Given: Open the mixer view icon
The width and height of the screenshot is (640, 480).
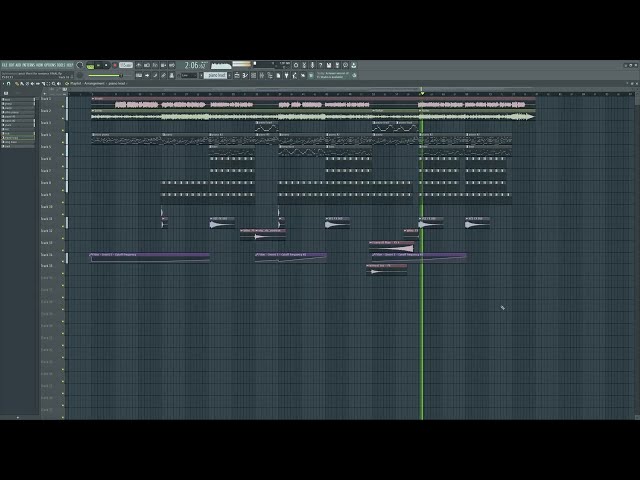Looking at the screenshot, I should tap(262, 75).
